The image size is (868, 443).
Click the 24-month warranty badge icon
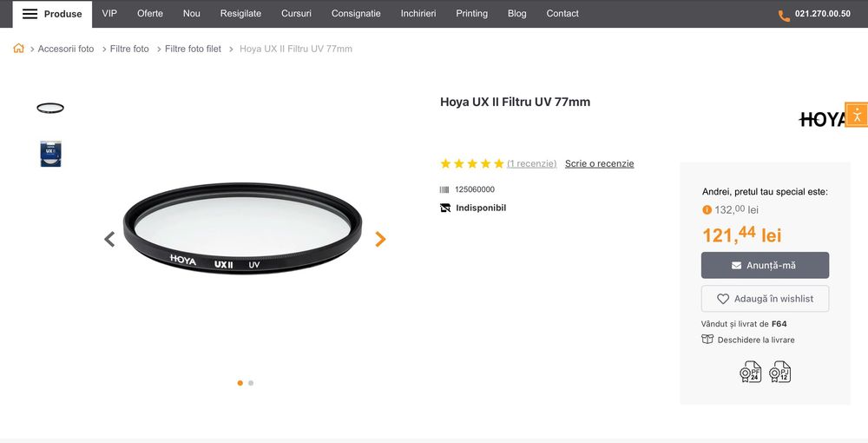(x=750, y=372)
